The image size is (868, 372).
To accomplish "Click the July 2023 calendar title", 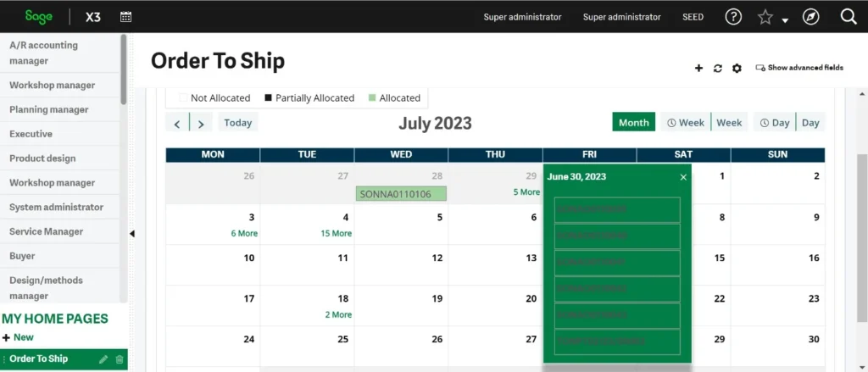I will (435, 123).
